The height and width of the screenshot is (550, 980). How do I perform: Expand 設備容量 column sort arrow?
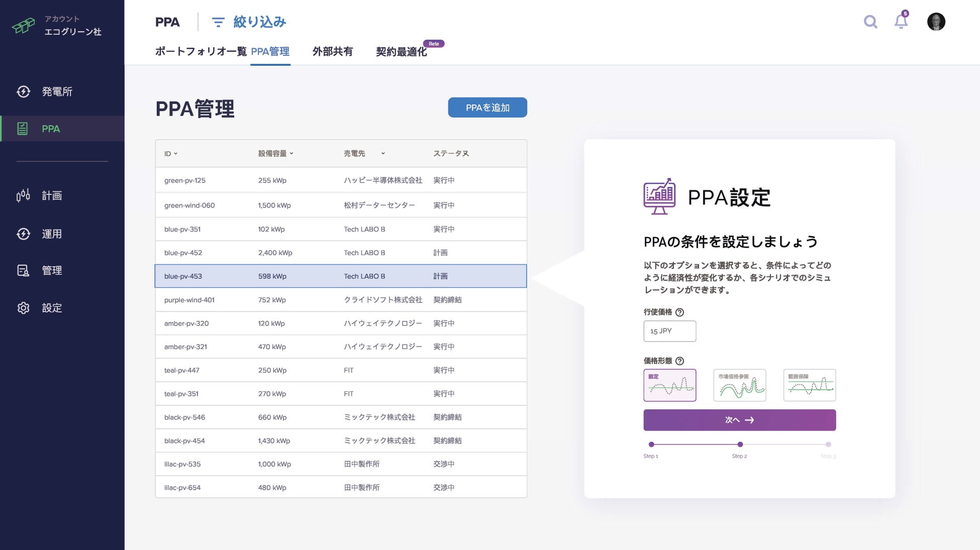pyautogui.click(x=291, y=154)
